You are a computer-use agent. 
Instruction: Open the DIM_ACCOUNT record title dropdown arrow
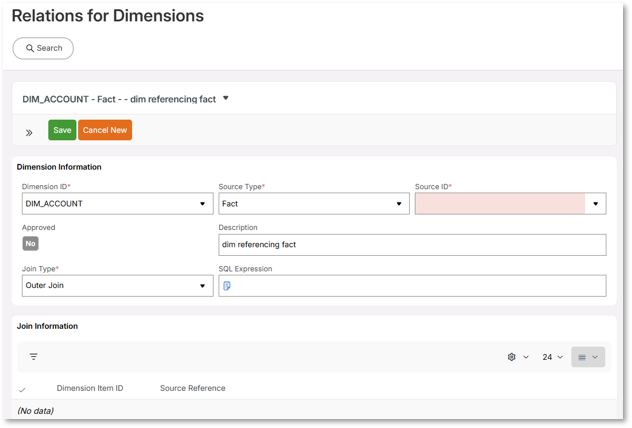coord(226,98)
